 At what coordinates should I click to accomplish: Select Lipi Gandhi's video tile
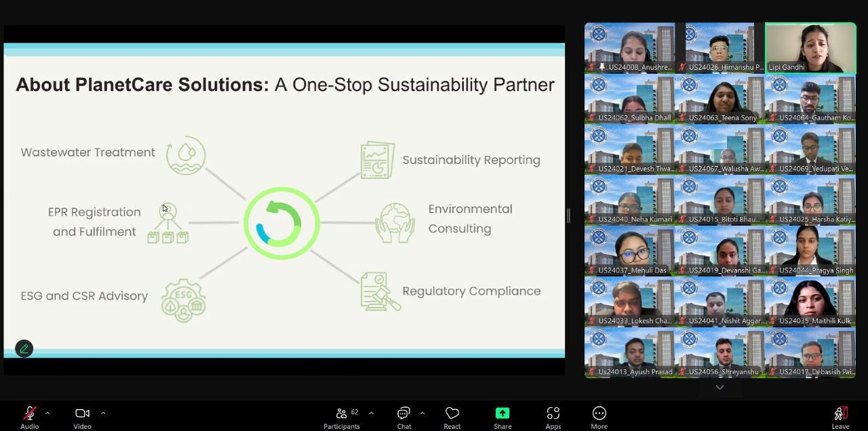pos(810,47)
